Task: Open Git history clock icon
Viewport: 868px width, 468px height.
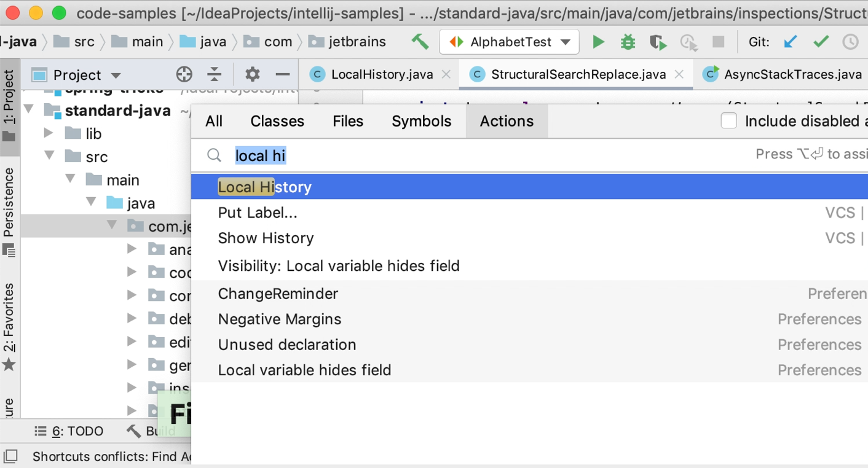Action: tap(850, 42)
